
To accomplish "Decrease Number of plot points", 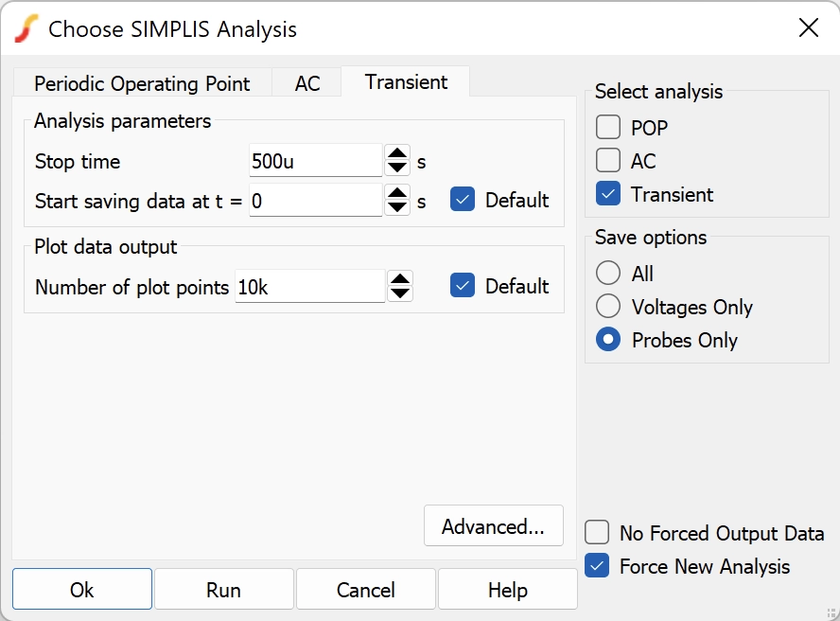I will [x=400, y=293].
